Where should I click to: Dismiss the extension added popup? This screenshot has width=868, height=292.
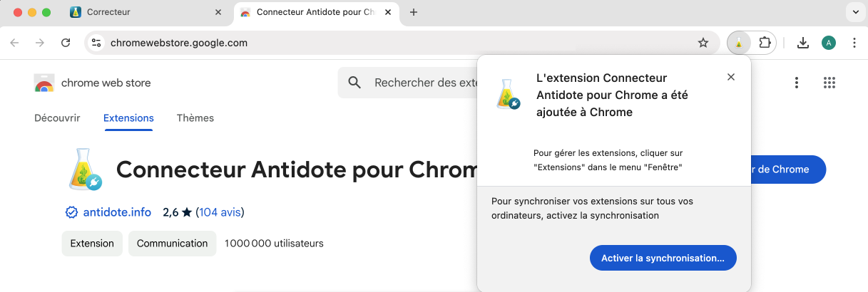click(x=730, y=77)
